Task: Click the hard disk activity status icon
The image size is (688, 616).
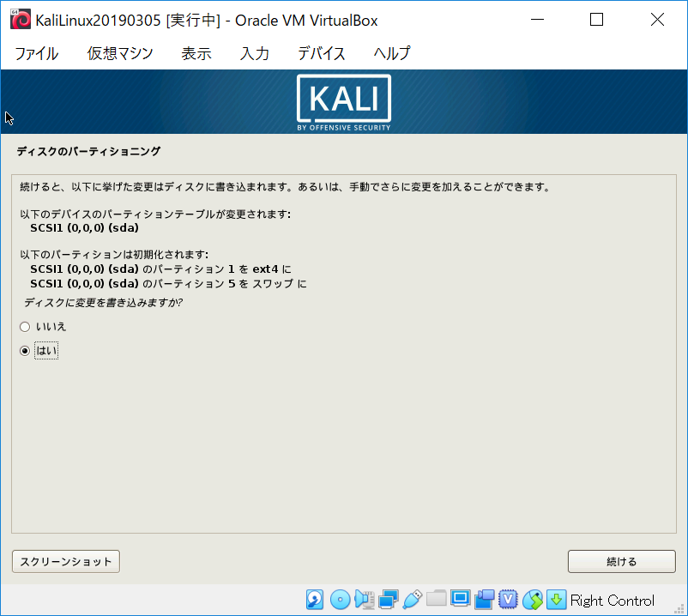Action: tap(315, 600)
